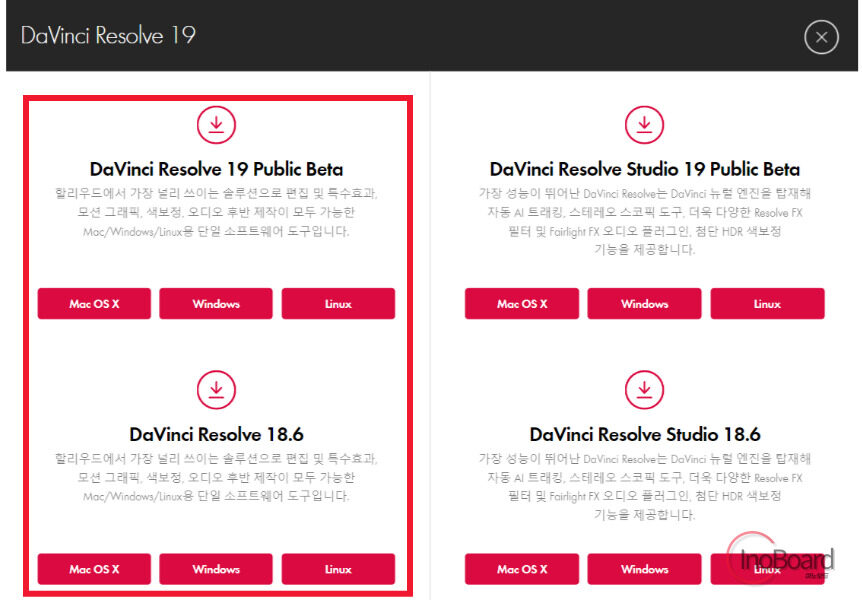Click description text under Resolve 19 Public Beta

(216, 212)
